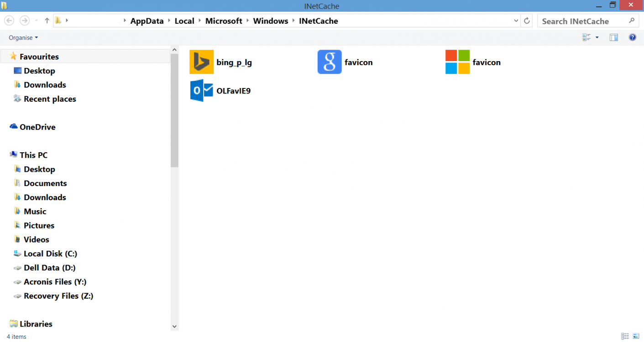This screenshot has width=644, height=342.
Task: Open the Preview pane toggle icon
Action: pyautogui.click(x=613, y=37)
